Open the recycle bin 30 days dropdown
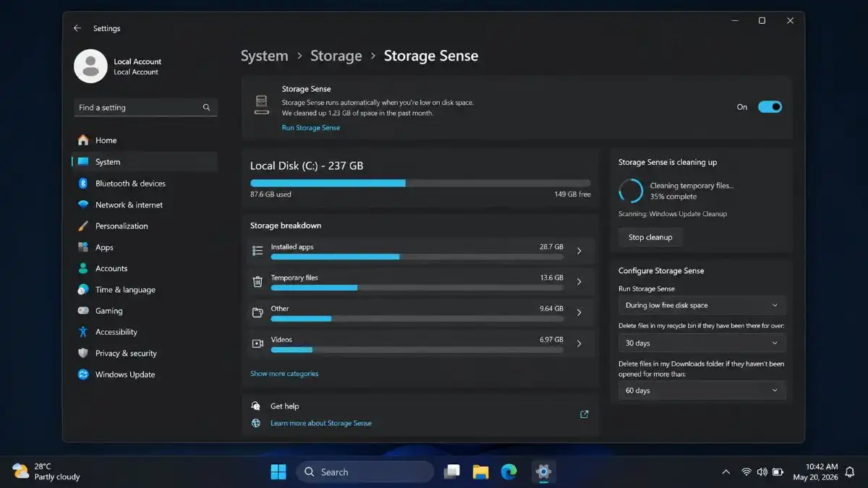Viewport: 868px width, 488px height. point(702,343)
